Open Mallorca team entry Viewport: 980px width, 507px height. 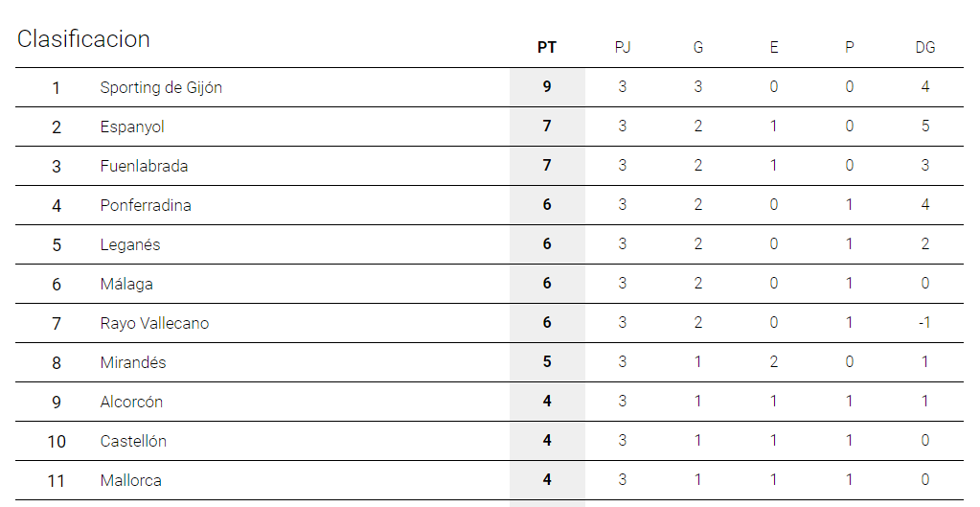pos(130,481)
